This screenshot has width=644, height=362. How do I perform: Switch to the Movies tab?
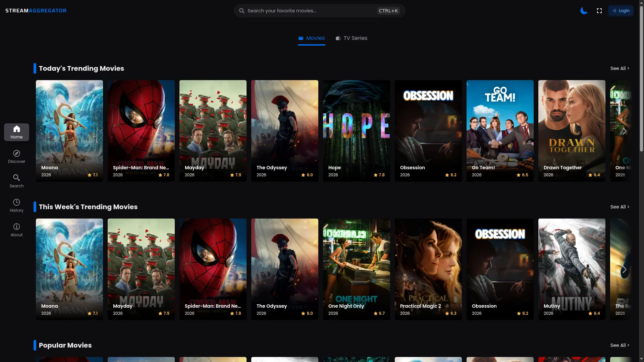coord(312,38)
